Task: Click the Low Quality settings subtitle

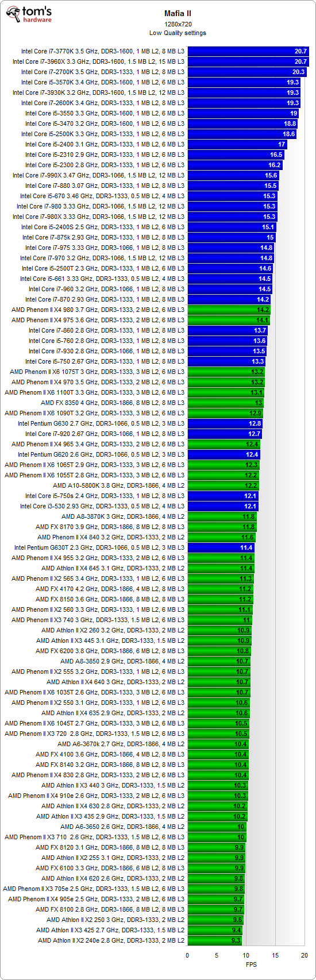Action: pyautogui.click(x=178, y=33)
